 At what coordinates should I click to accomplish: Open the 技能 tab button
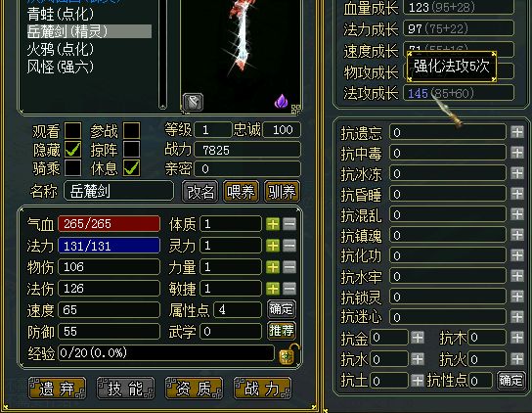tap(125, 389)
